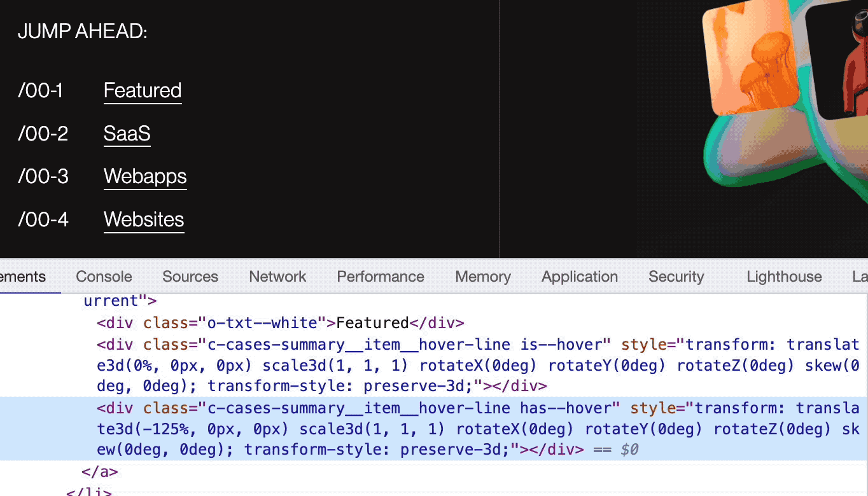Screen dimensions: 868x496
Task: Open the Featured link on the page
Action: click(142, 90)
